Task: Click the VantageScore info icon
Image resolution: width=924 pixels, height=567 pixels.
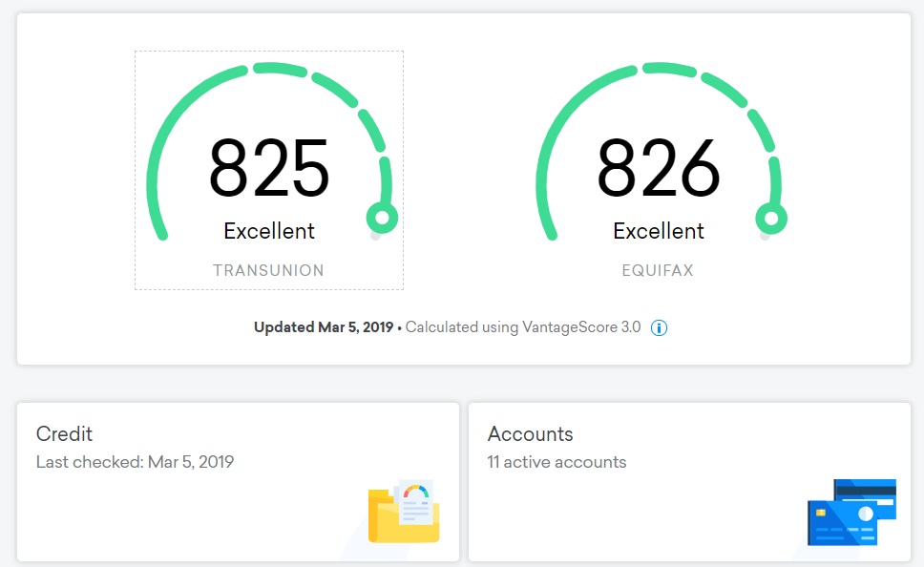Action: (659, 327)
